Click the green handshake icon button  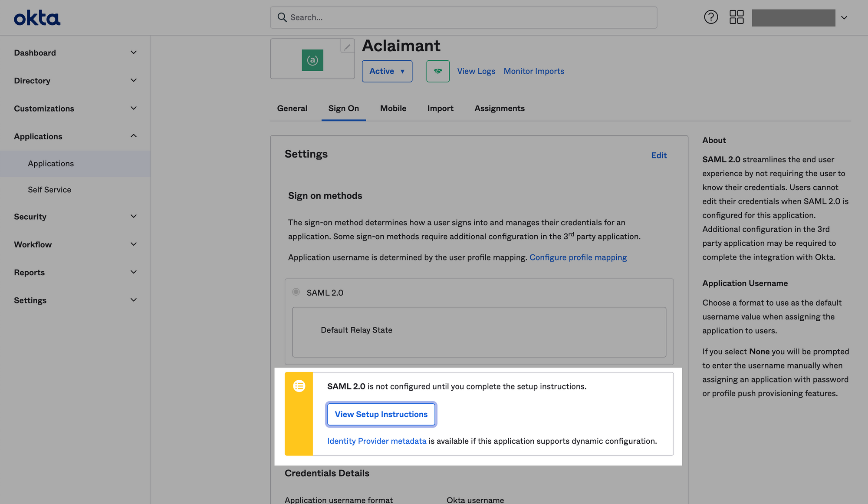coord(438,71)
